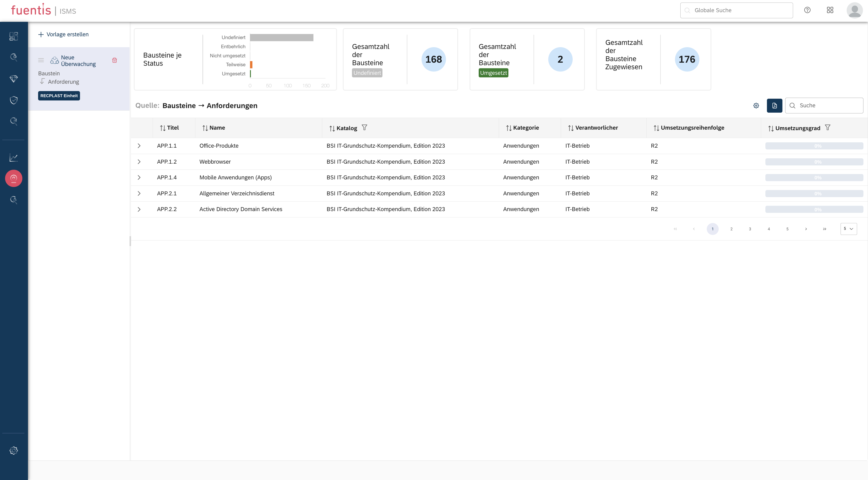The width and height of the screenshot is (868, 480).
Task: Click the dashboard icon in sidebar
Action: (x=13, y=36)
